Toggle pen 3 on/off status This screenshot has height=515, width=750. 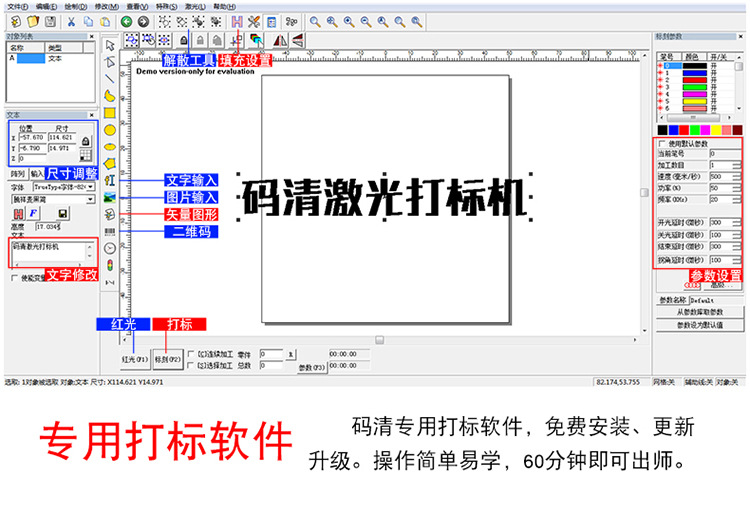[x=714, y=87]
